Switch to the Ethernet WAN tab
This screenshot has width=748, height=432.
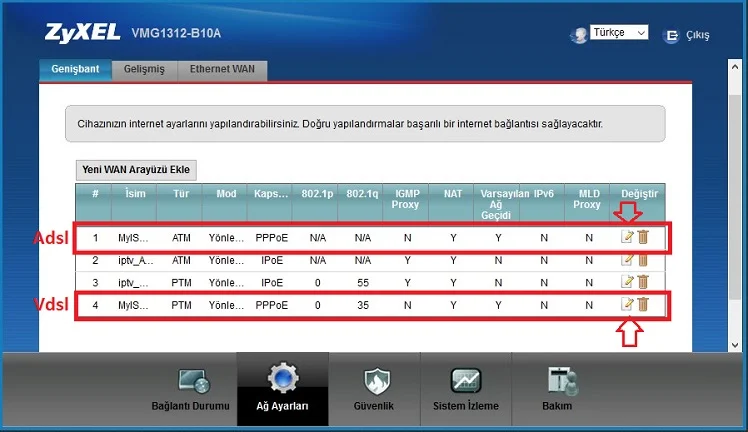pos(222,70)
